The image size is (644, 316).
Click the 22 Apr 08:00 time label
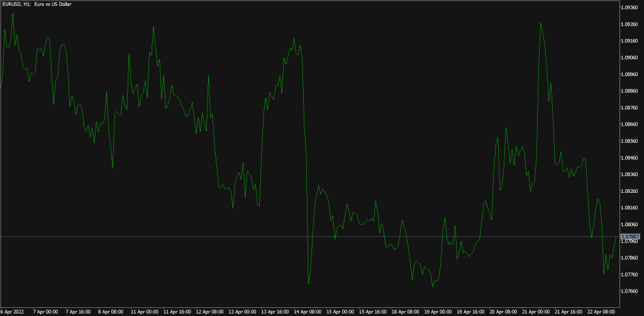(x=601, y=312)
